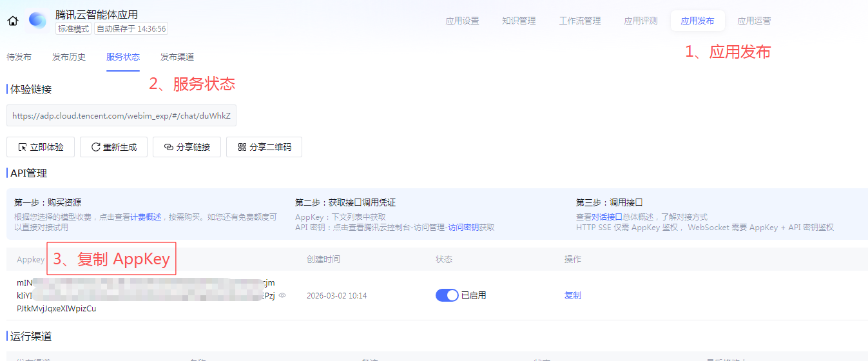Reveal AppKey with the eye icon
Viewport: 868px width, 361px height.
(x=282, y=295)
